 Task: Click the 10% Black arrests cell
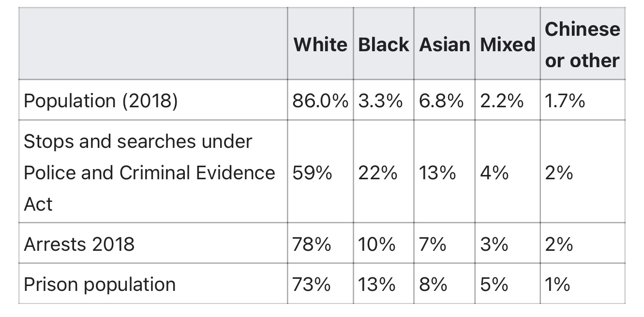pyautogui.click(x=376, y=244)
